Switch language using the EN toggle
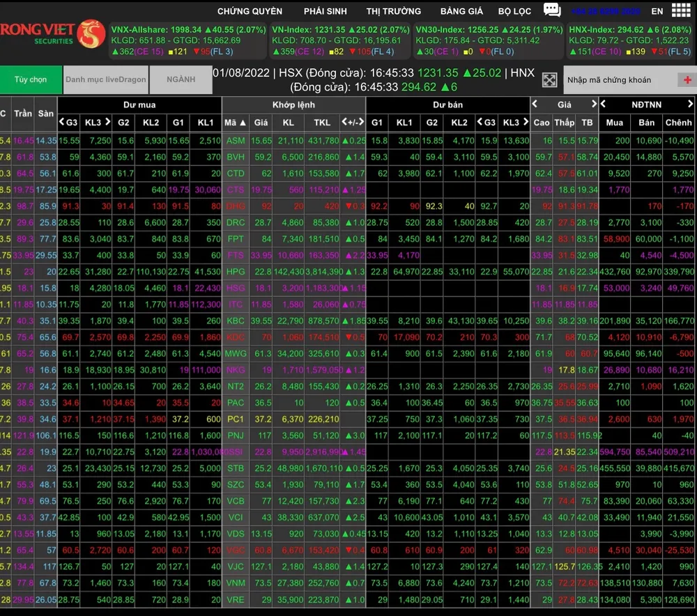The image size is (697, 616). (x=657, y=11)
